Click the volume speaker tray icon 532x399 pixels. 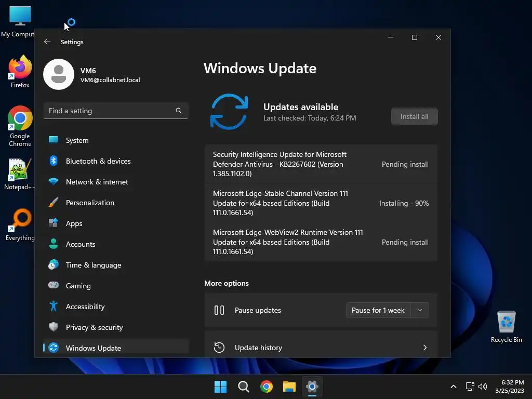483,387
